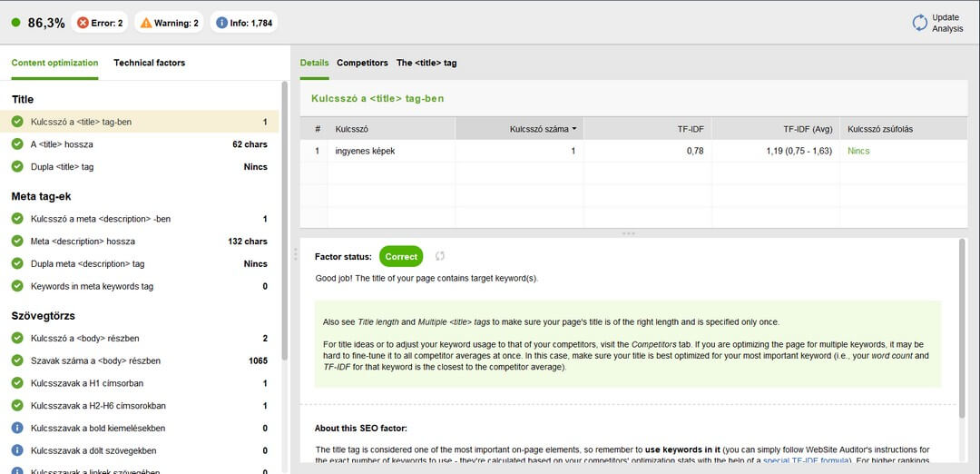Select the ingyenes képek keyword row
Image resolution: width=980 pixels, height=474 pixels.
tap(365, 151)
